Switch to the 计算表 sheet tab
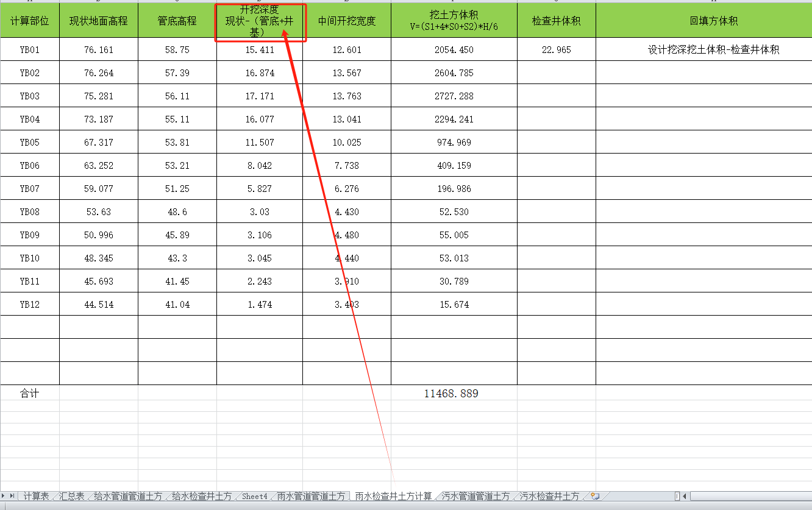 36,496
